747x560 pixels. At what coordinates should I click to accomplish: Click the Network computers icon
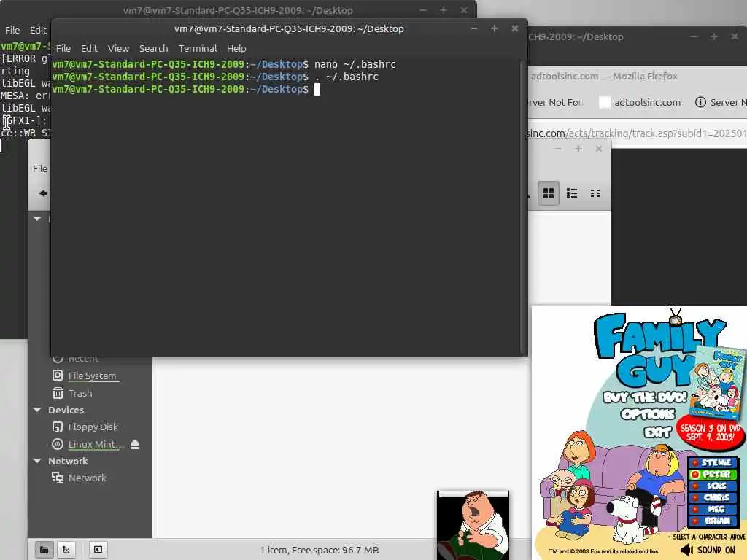click(57, 478)
